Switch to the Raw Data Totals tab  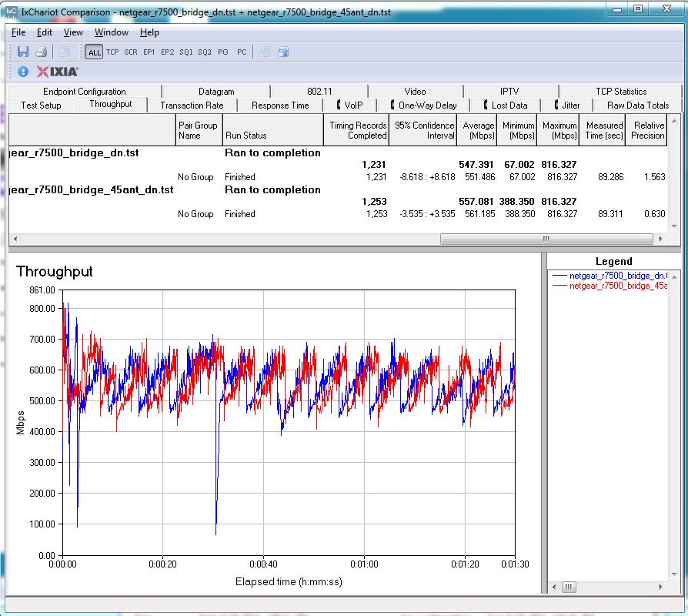(637, 105)
